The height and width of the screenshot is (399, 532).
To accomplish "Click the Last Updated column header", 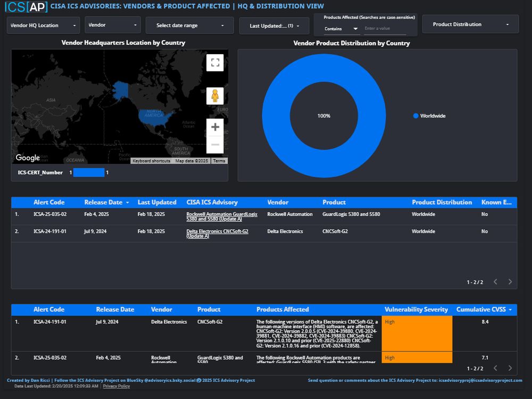I will tap(157, 202).
